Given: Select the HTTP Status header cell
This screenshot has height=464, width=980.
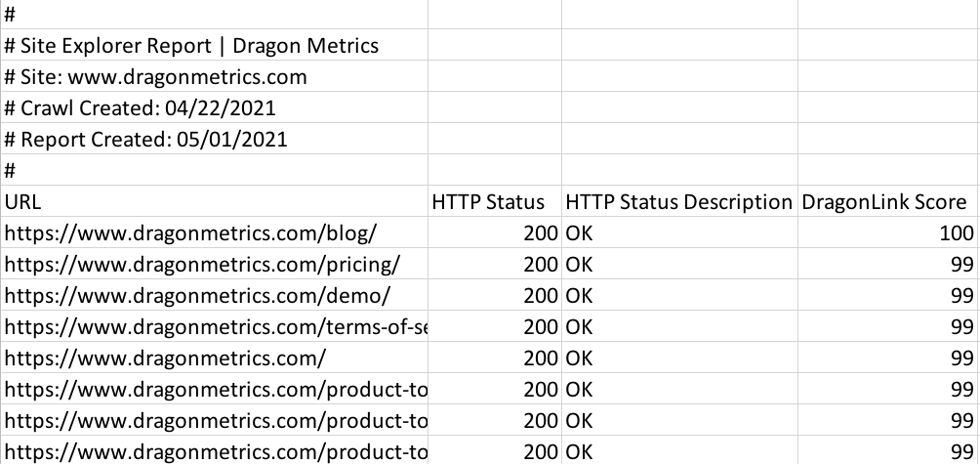Looking at the screenshot, I should coord(488,202).
